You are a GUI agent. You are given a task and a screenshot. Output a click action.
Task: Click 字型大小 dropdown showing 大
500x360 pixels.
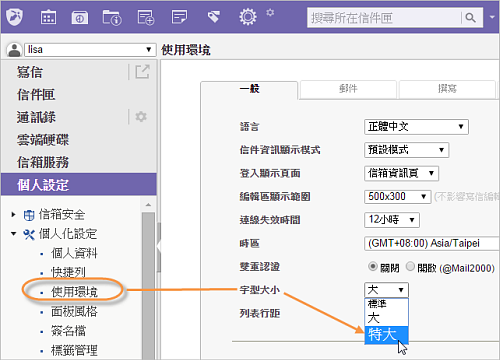tap(386, 290)
